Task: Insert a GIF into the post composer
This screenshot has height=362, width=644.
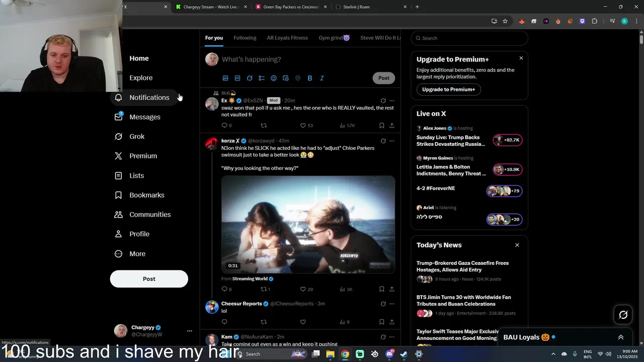Action: pos(237,78)
